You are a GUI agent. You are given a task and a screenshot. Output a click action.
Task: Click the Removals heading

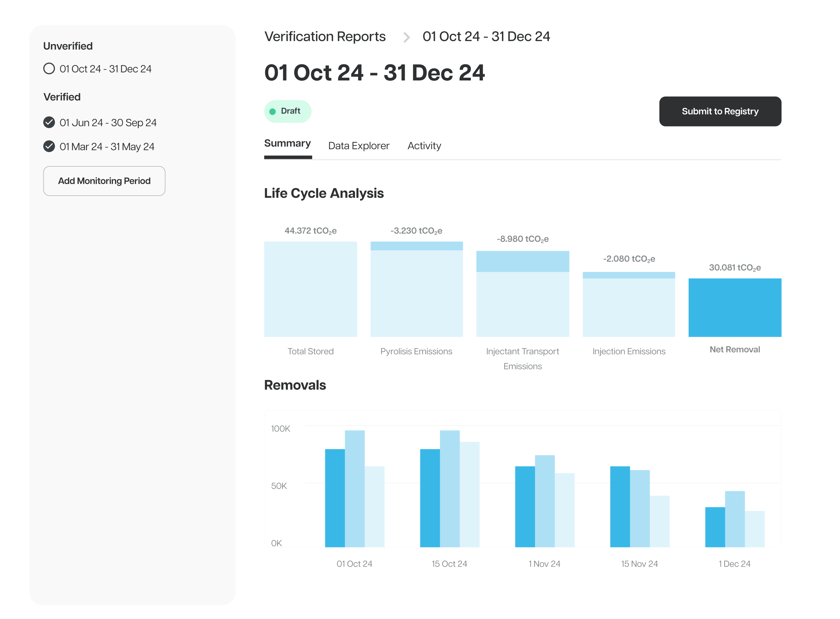tap(295, 385)
